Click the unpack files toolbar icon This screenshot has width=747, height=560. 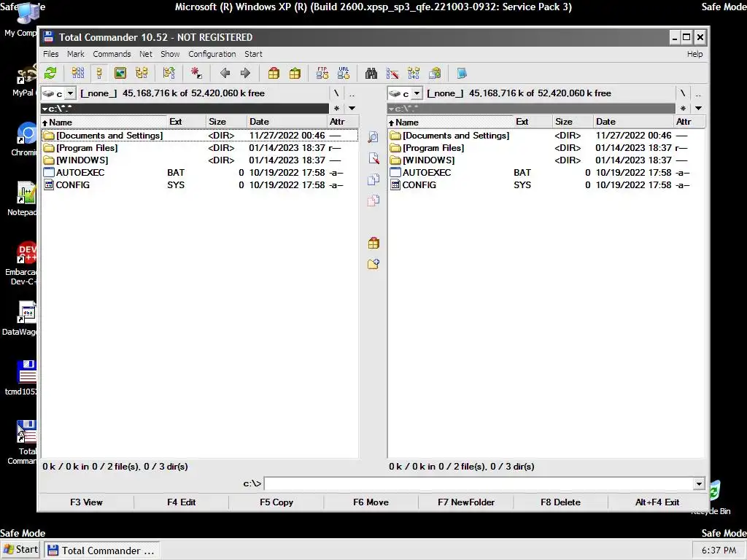[x=295, y=73]
